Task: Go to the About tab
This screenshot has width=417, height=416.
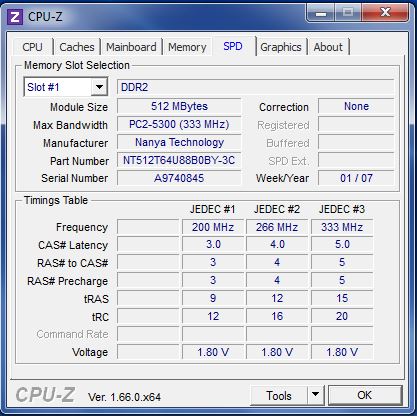Action: coord(328,47)
